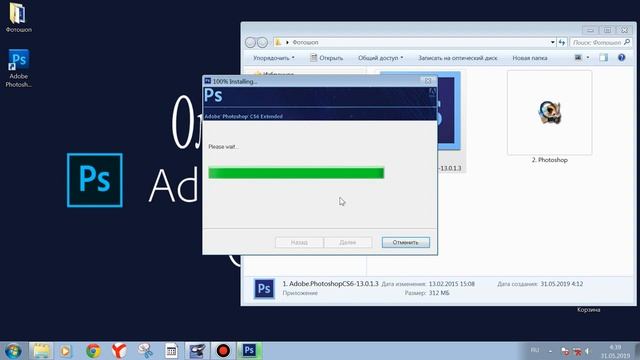Click the disabled Далее button
The width and height of the screenshot is (640, 360).
click(348, 242)
